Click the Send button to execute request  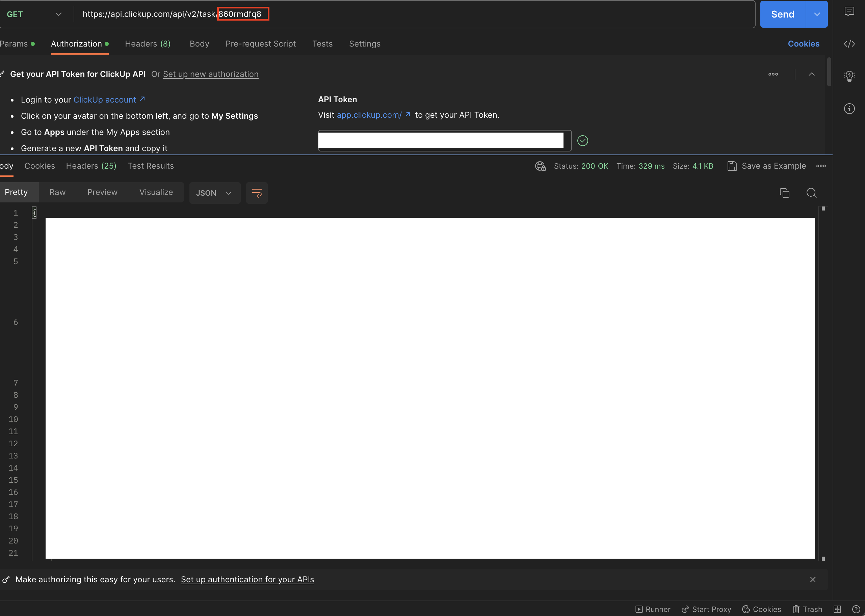click(782, 13)
